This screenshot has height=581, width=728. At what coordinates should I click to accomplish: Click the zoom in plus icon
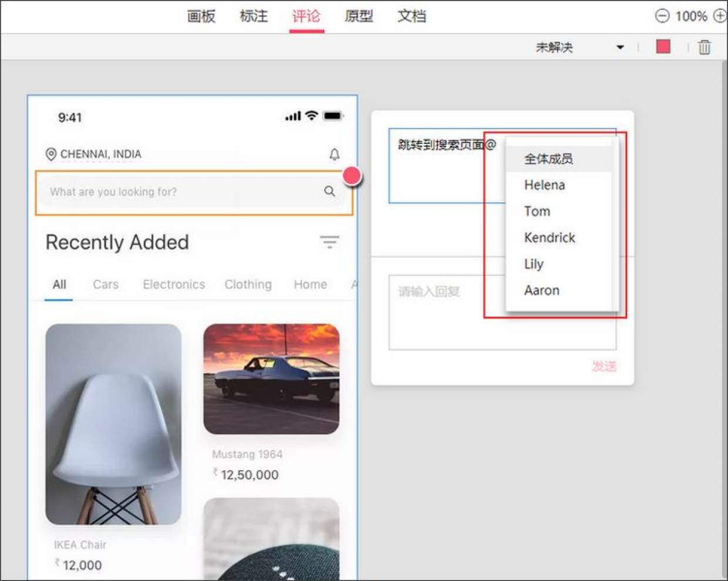720,16
